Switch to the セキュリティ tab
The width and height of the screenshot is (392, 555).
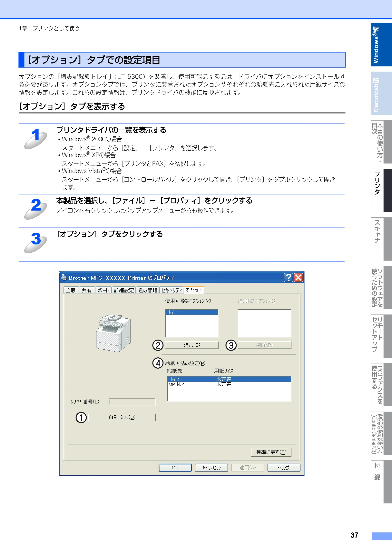171,290
